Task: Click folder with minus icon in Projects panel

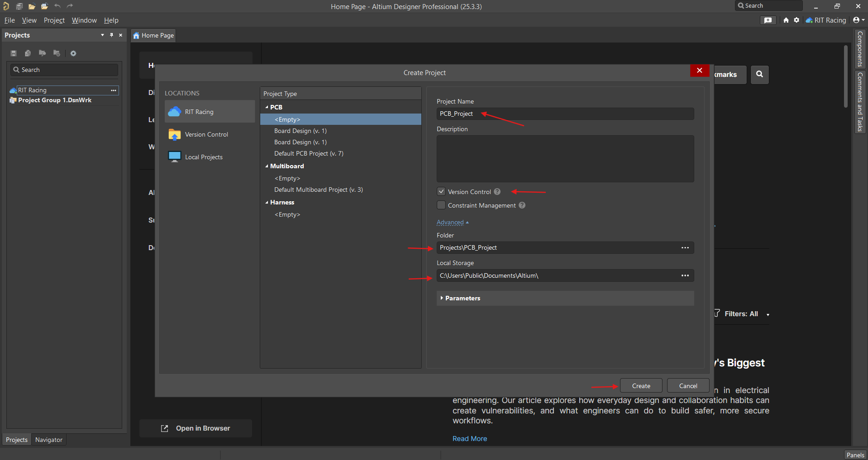Action: 57,53
